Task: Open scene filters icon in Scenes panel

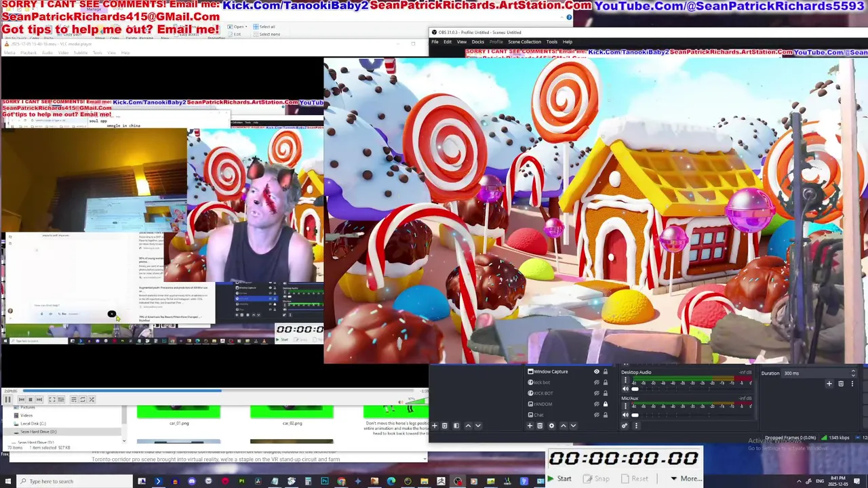Action: [x=456, y=426]
